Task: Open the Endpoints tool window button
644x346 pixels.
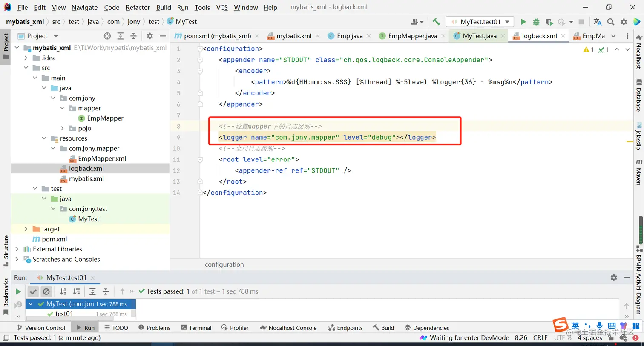Action: coord(345,328)
